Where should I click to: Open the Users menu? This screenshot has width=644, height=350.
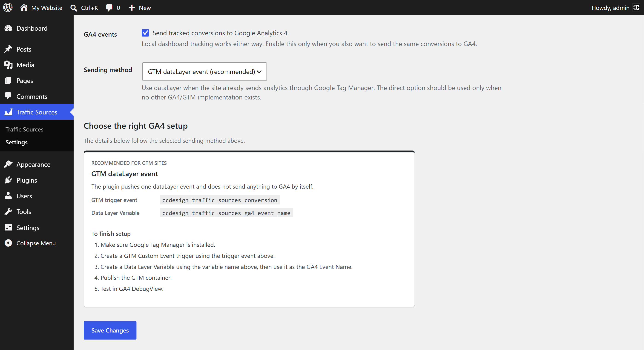[37, 196]
